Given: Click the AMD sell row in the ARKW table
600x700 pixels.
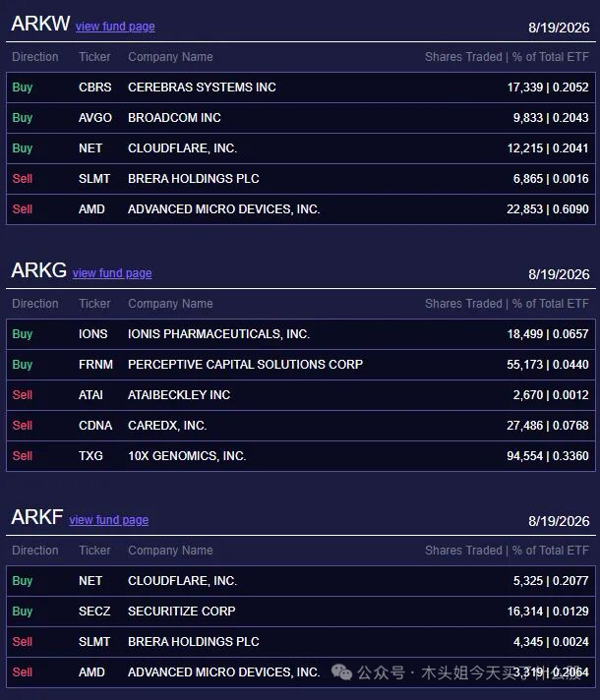Looking at the screenshot, I should 301,209.
